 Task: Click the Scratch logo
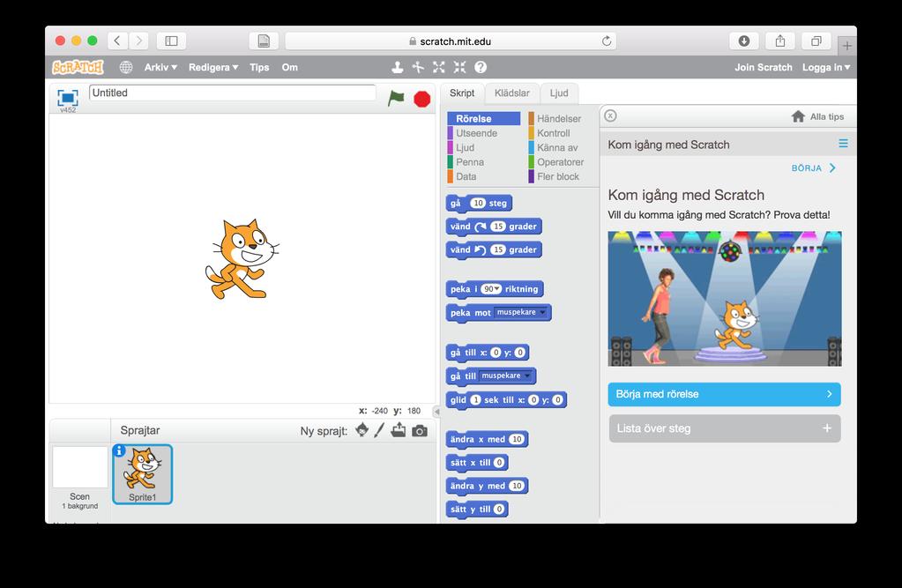click(78, 67)
